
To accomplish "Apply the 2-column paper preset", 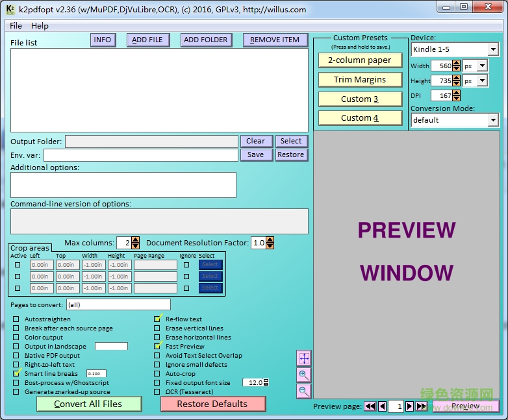I will coord(360,60).
